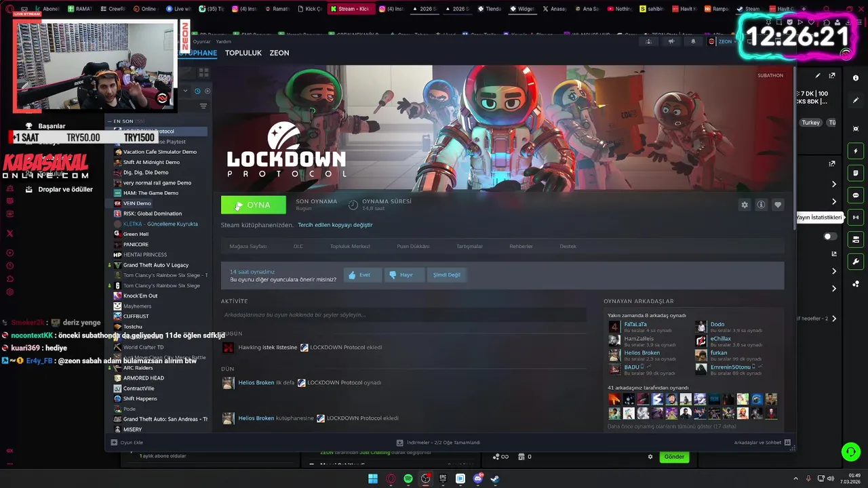868x488 pixels.
Task: Open Windows Start menu
Action: tap(372, 479)
